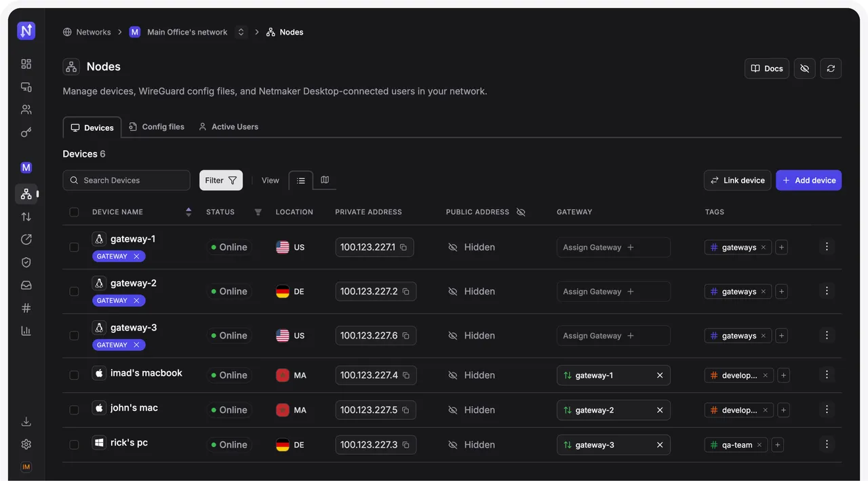Open the users icon in sidebar

(26, 109)
